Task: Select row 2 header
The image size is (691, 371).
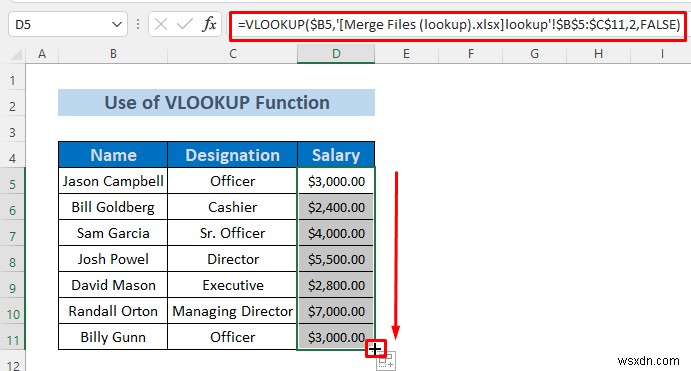Action: point(12,103)
